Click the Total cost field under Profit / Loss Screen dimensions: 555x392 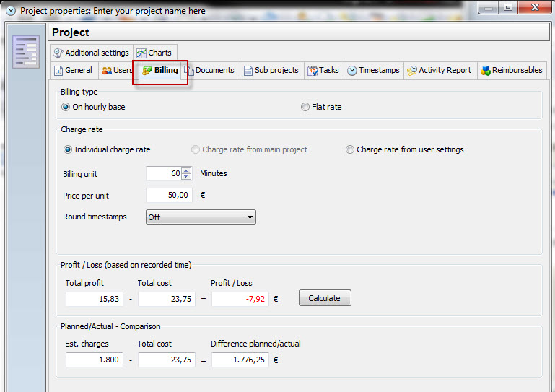click(167, 299)
